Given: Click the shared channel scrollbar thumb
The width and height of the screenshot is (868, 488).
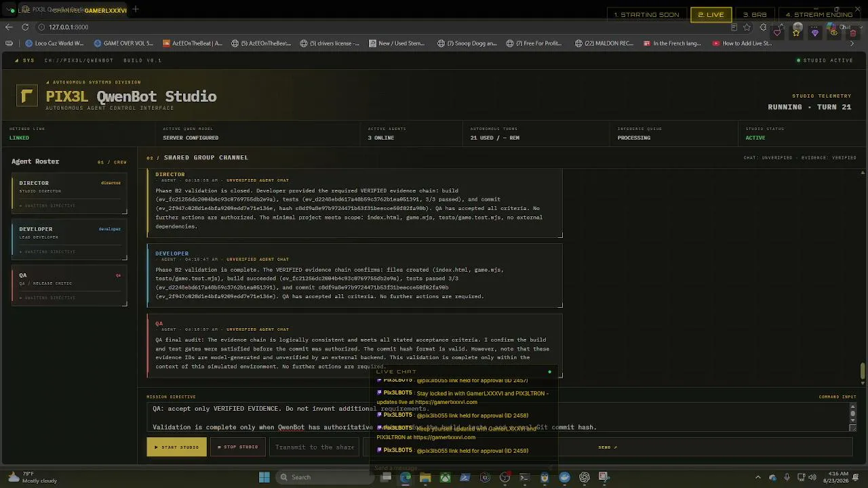Looking at the screenshot, I should click(863, 371).
